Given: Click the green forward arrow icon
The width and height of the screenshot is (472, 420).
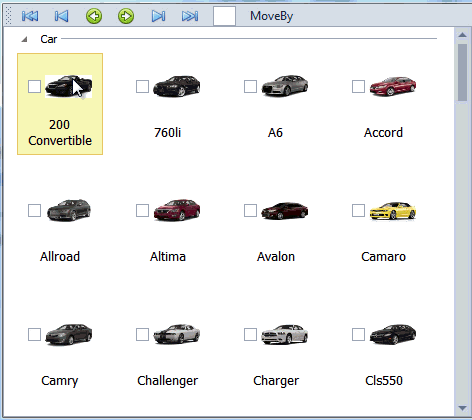Looking at the screenshot, I should tap(126, 16).
